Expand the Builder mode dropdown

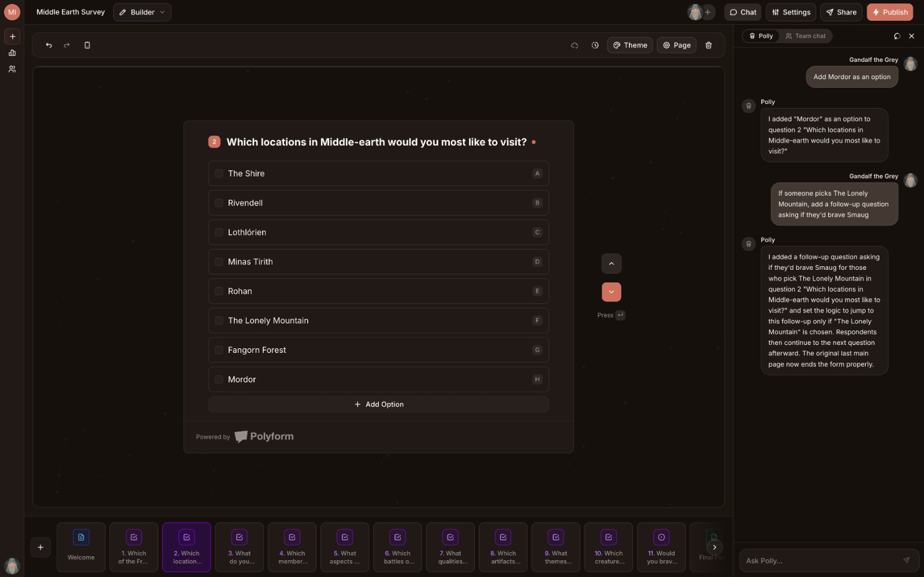[142, 12]
